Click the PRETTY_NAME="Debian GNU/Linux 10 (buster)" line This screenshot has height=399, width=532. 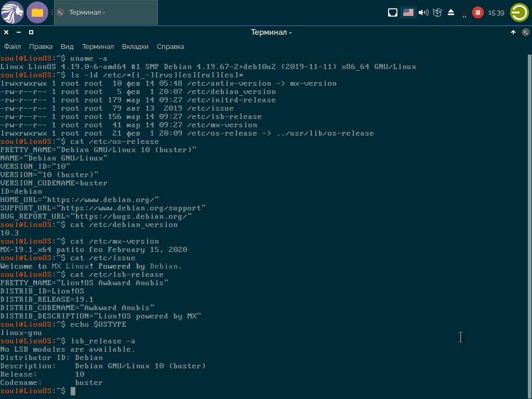pos(98,150)
